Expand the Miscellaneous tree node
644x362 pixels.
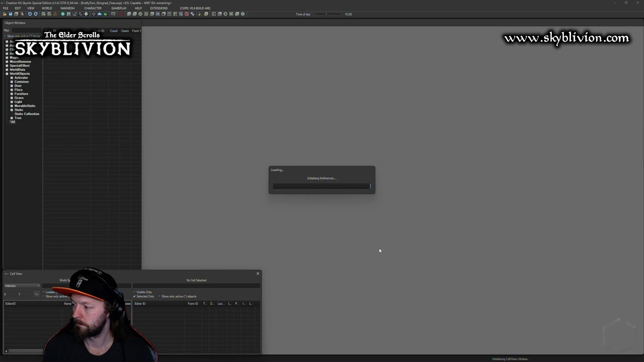point(7,61)
